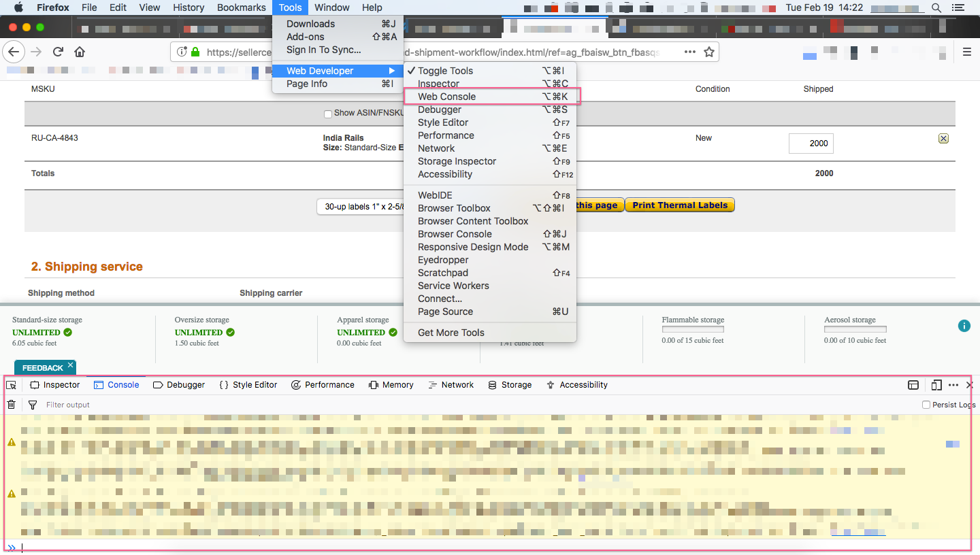This screenshot has width=980, height=555.
Task: Toggle responsive design mode icon in devtools
Action: click(x=936, y=385)
